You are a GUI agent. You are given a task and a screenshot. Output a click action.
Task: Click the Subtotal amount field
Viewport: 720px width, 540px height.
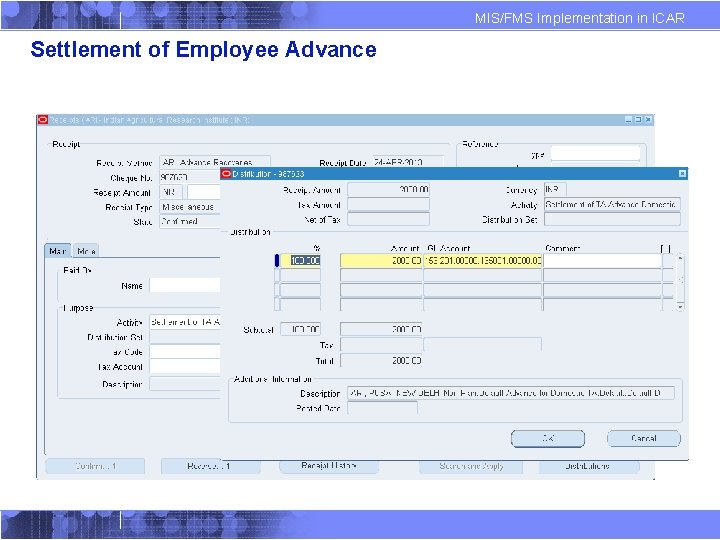coord(381,329)
